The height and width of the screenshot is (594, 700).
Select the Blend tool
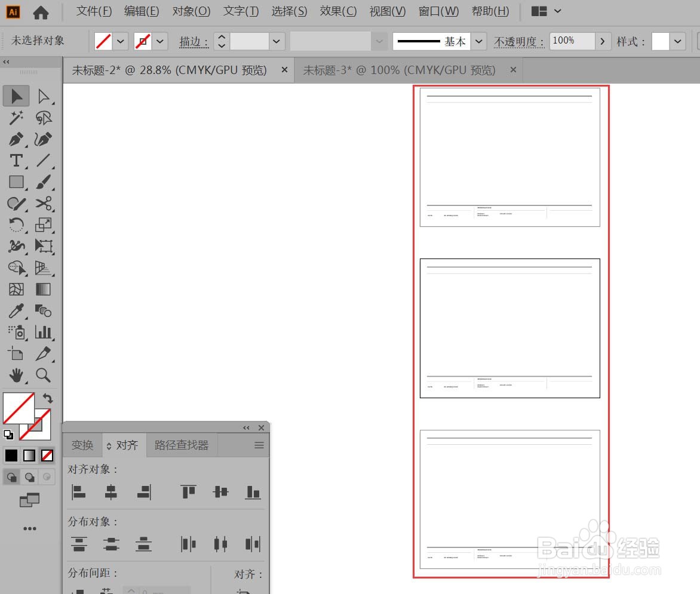click(44, 310)
